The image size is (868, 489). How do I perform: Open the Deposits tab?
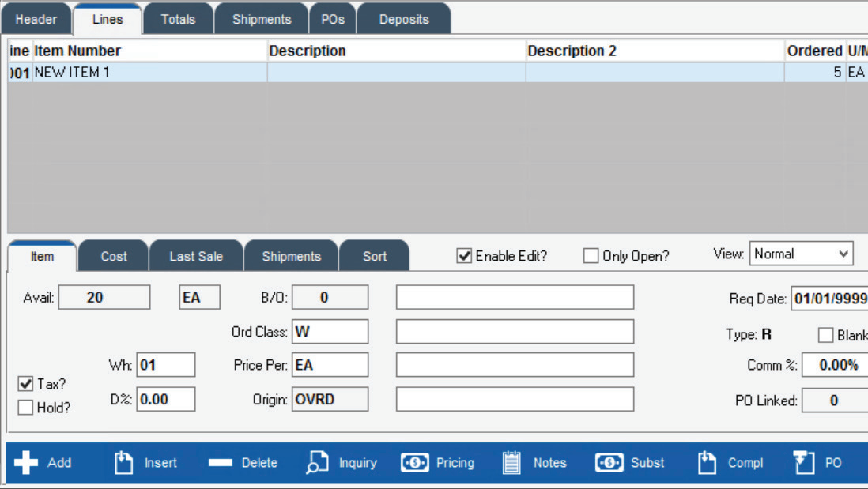pos(403,18)
